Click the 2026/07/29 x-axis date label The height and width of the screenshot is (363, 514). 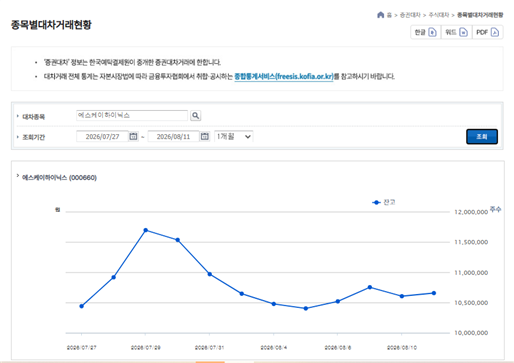click(146, 348)
